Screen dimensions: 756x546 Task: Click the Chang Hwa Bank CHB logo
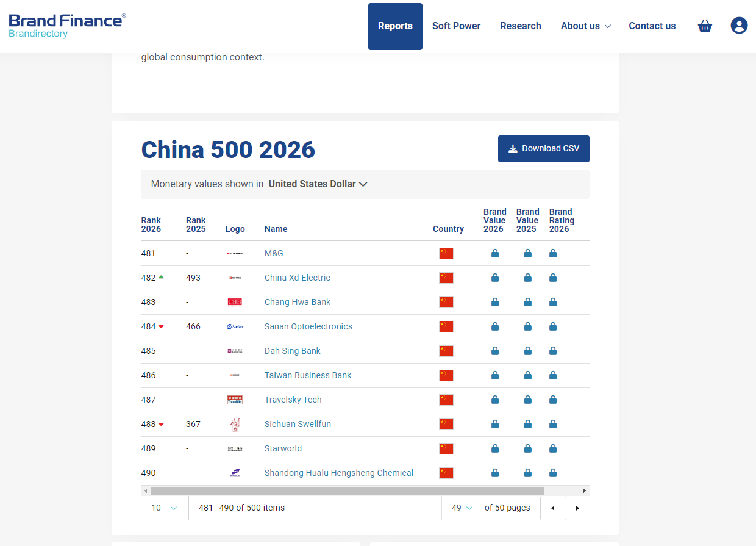coord(235,302)
